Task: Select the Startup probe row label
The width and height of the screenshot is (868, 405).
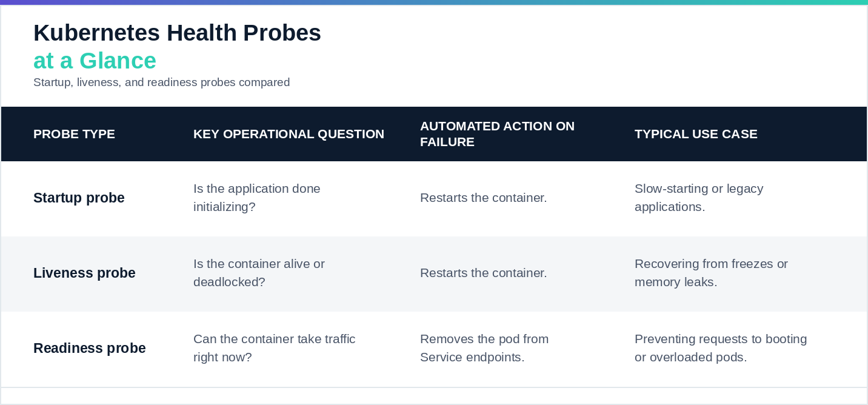Action: [x=79, y=198]
